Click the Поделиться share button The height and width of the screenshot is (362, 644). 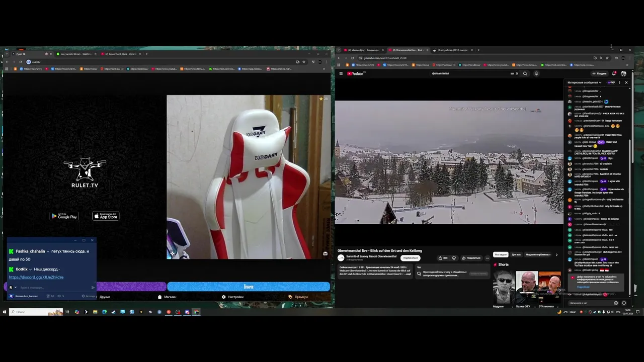[471, 258]
